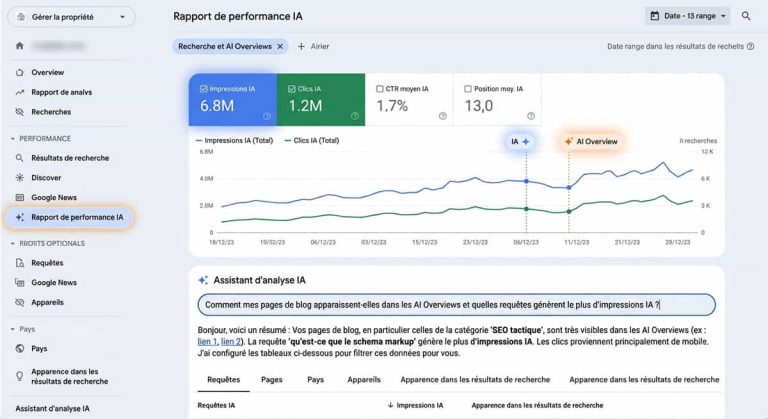Image resolution: width=768 pixels, height=419 pixels.
Task: Click help icon on CTR moyen IA card
Action: tap(443, 116)
